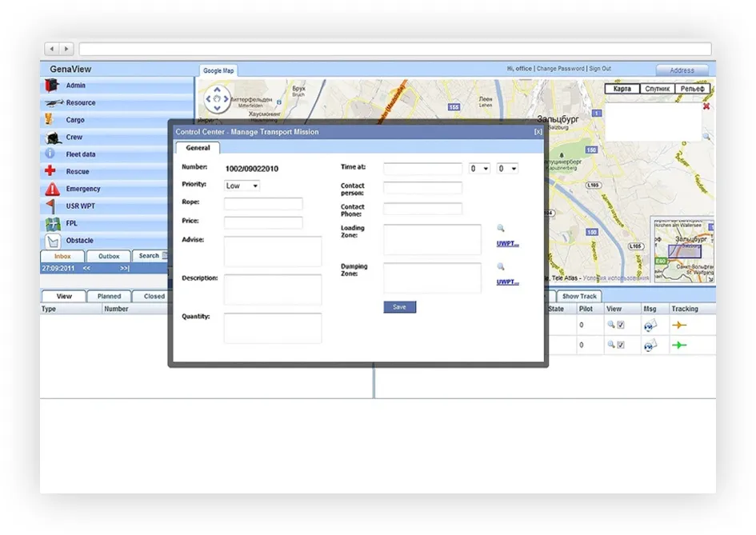
Task: Click into the Rope input field
Action: click(x=263, y=204)
